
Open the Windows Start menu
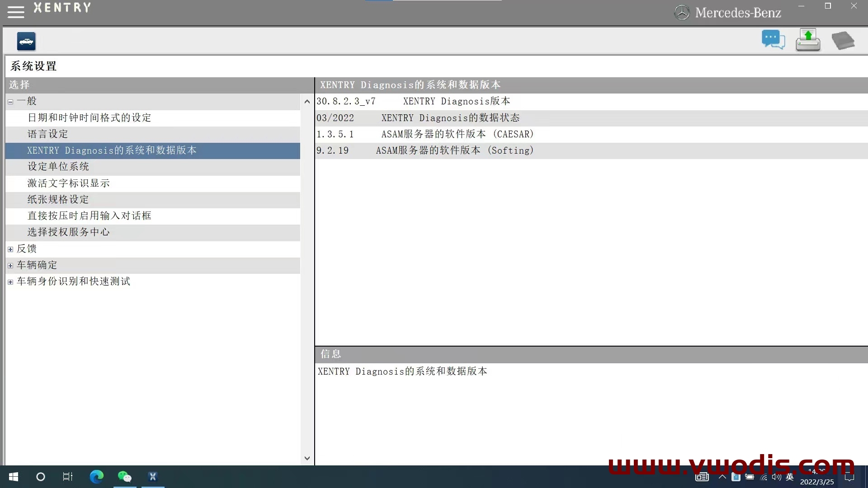(x=13, y=477)
